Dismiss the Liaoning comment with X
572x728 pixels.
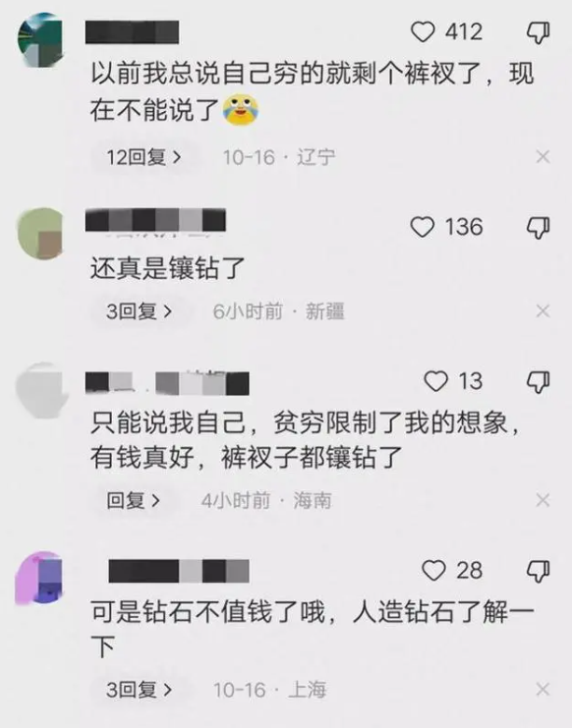[x=543, y=157]
